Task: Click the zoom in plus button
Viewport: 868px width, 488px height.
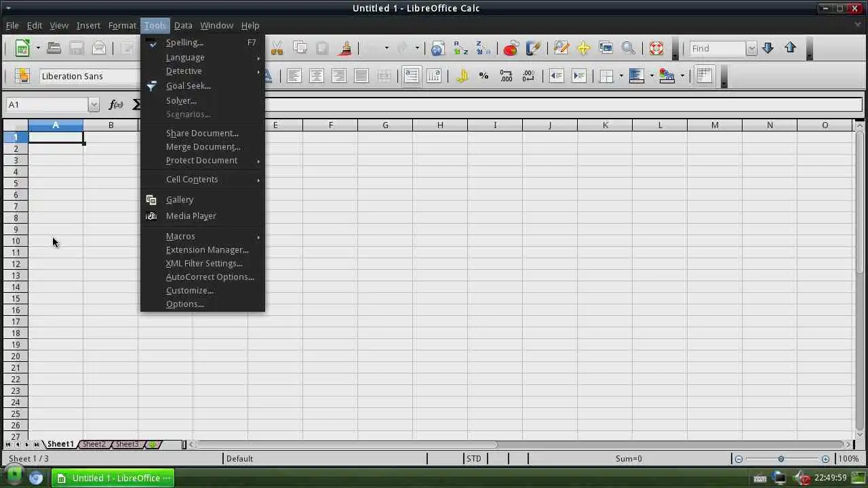Action: (x=825, y=459)
